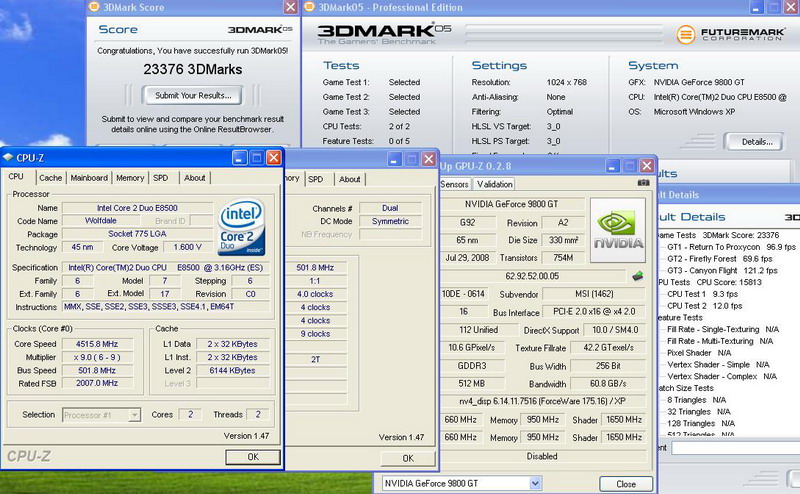This screenshot has height=494, width=800.
Task: Select GT1 - Return To Proxycon result row
Action: 731,247
